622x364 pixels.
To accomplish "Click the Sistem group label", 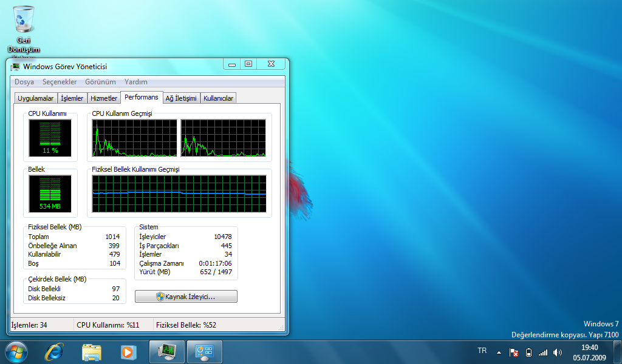I will click(149, 227).
